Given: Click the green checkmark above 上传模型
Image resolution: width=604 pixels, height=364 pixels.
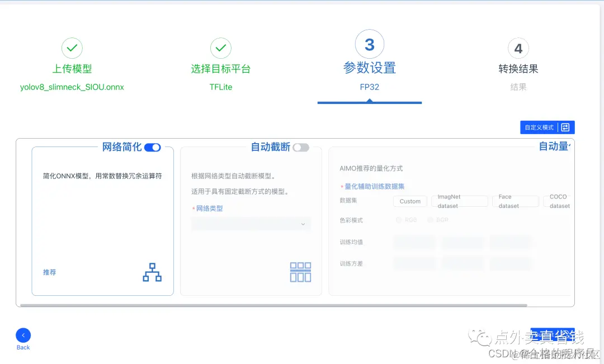Looking at the screenshot, I should tap(72, 48).
